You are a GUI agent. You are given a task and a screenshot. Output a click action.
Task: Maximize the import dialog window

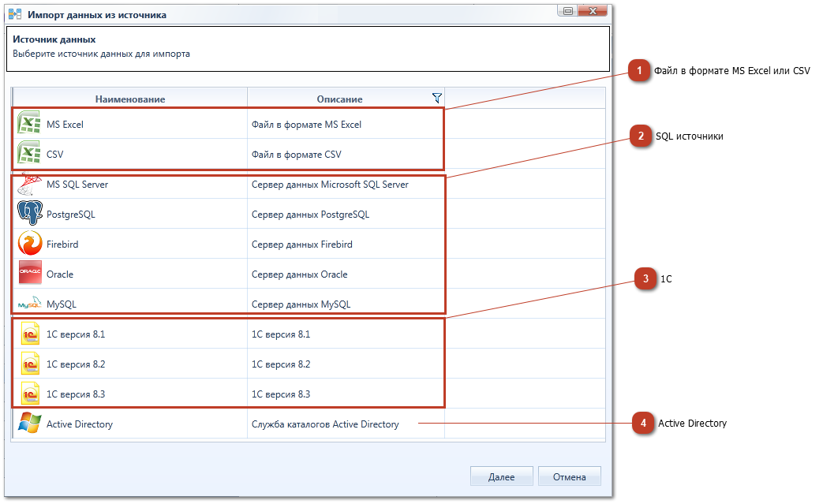(568, 11)
